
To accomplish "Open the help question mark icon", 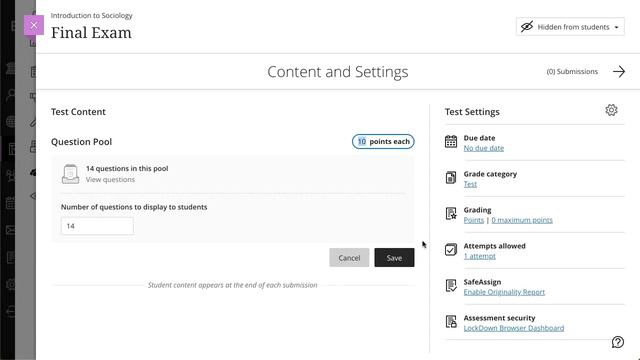I will (618, 342).
